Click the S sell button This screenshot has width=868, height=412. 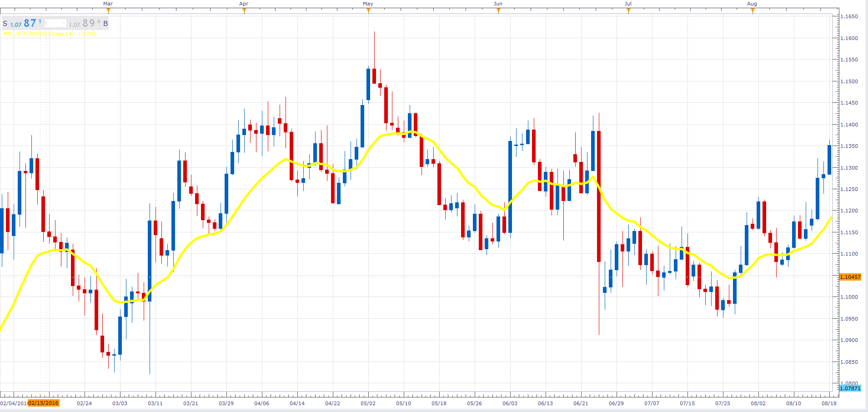(x=5, y=24)
